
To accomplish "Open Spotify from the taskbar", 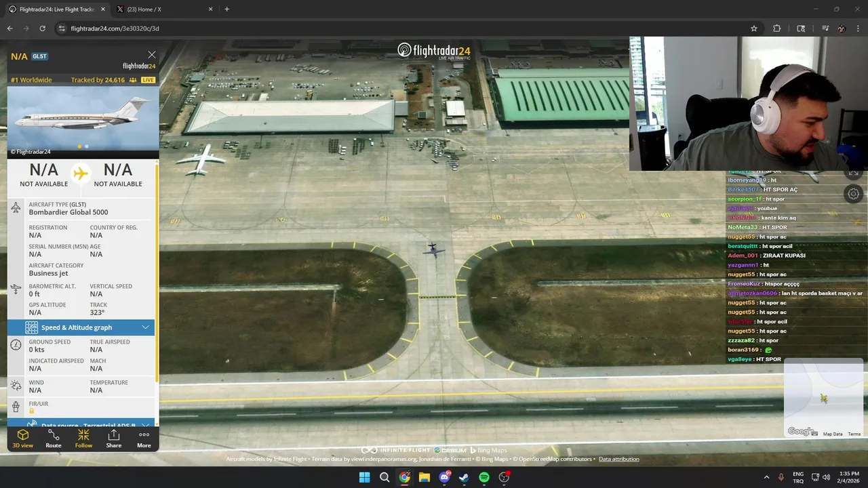I will tap(484, 477).
